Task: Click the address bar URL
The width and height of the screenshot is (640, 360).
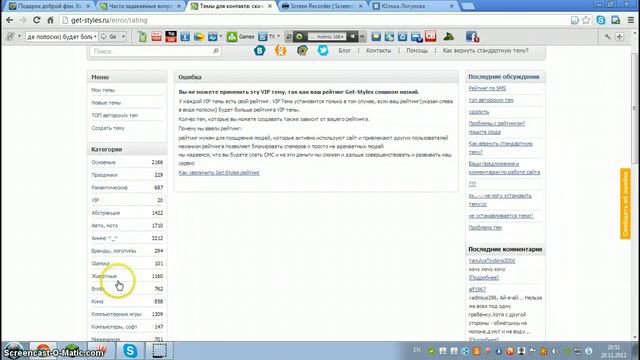Action: point(109,20)
